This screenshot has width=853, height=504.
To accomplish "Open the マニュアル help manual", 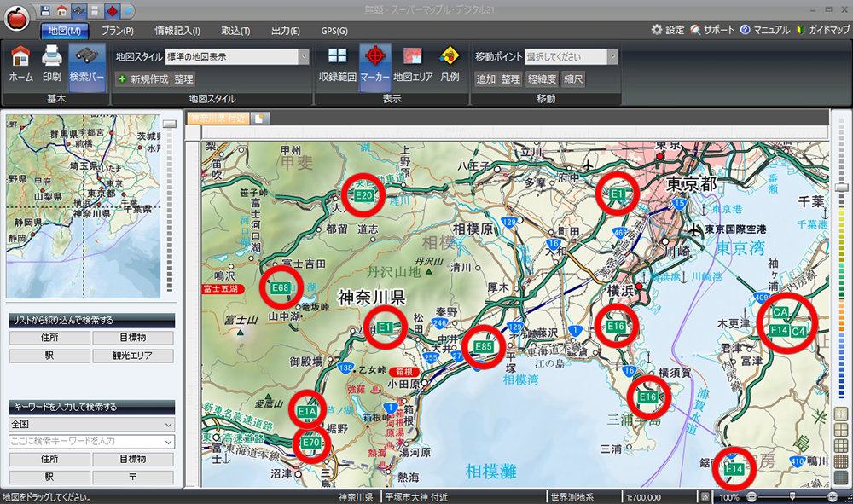I will click(765, 30).
